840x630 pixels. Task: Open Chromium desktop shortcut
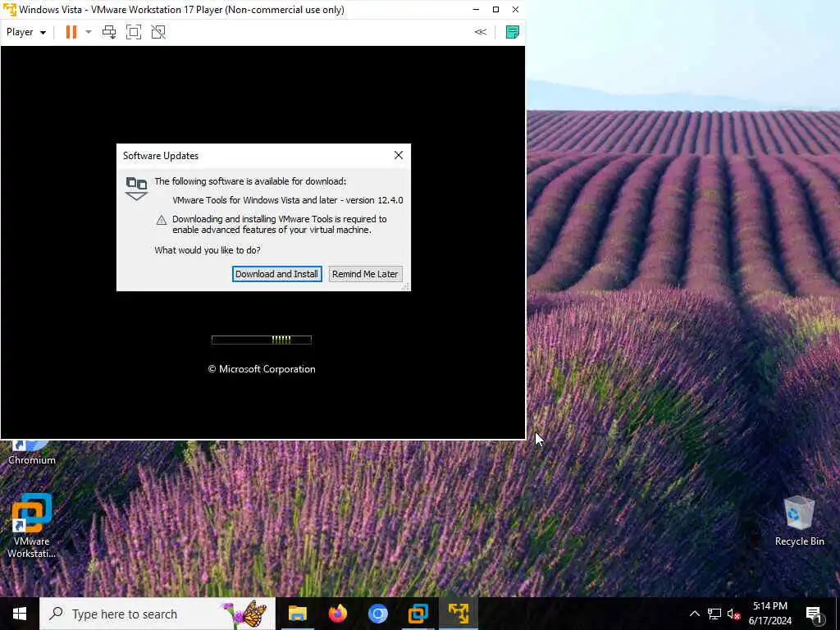(x=31, y=453)
